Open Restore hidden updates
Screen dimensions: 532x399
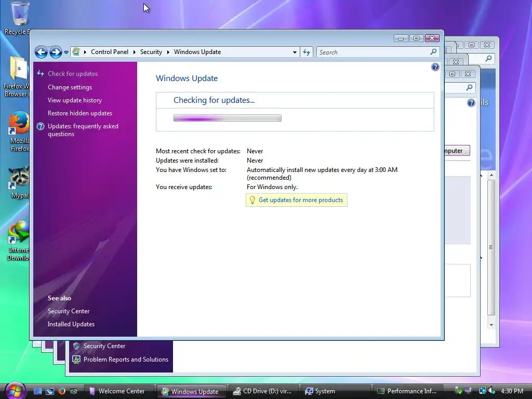79,113
